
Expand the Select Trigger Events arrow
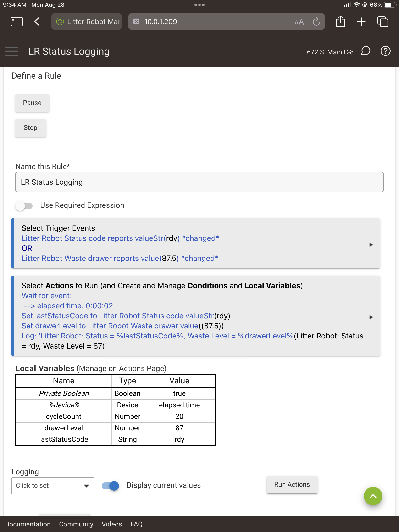click(371, 245)
